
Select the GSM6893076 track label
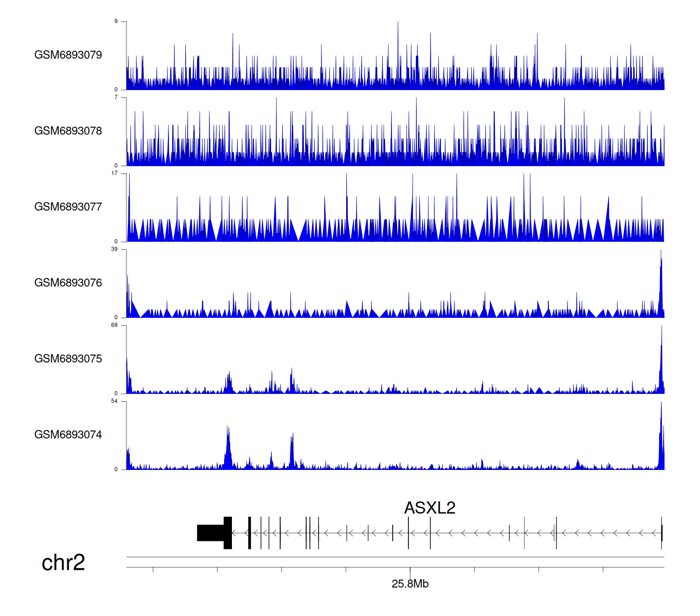pyautogui.click(x=68, y=283)
